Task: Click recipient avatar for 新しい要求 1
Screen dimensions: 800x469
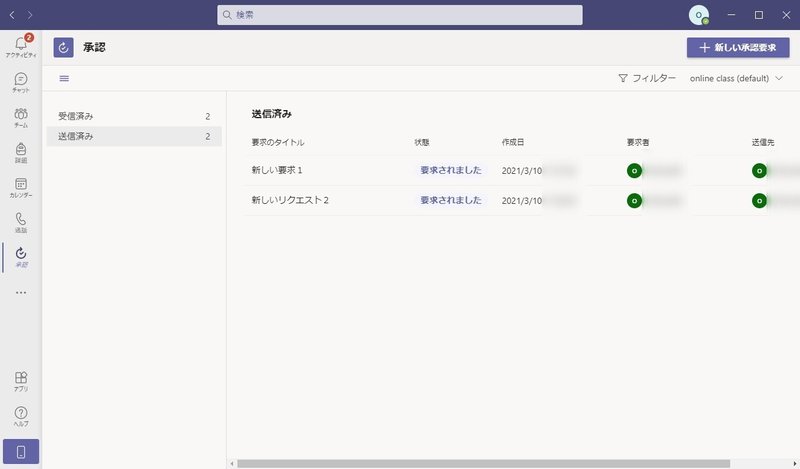Action: click(x=759, y=170)
